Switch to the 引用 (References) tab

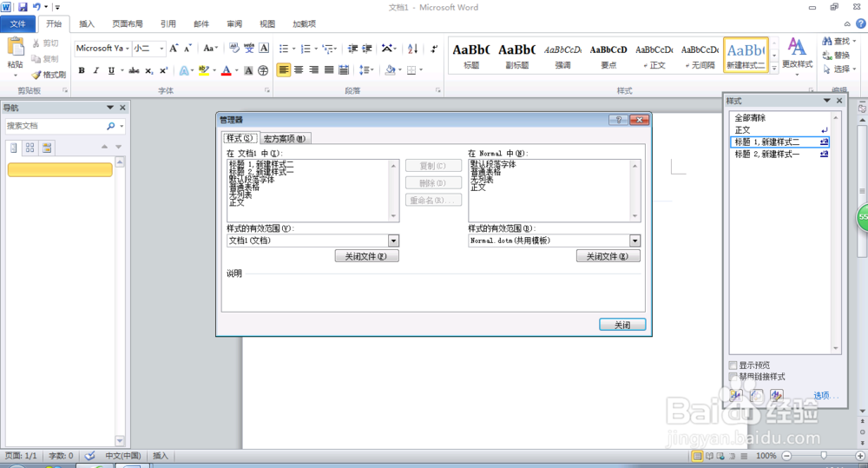click(168, 23)
